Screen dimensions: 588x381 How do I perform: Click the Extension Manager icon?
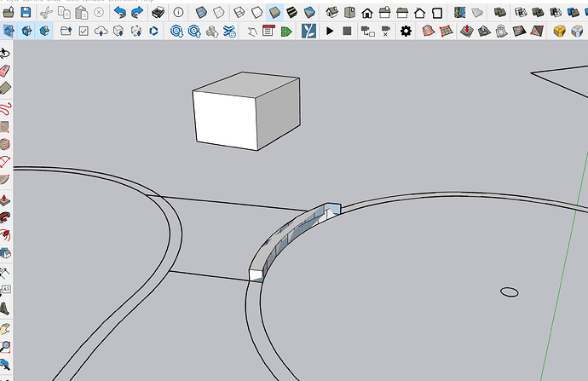pos(229,31)
